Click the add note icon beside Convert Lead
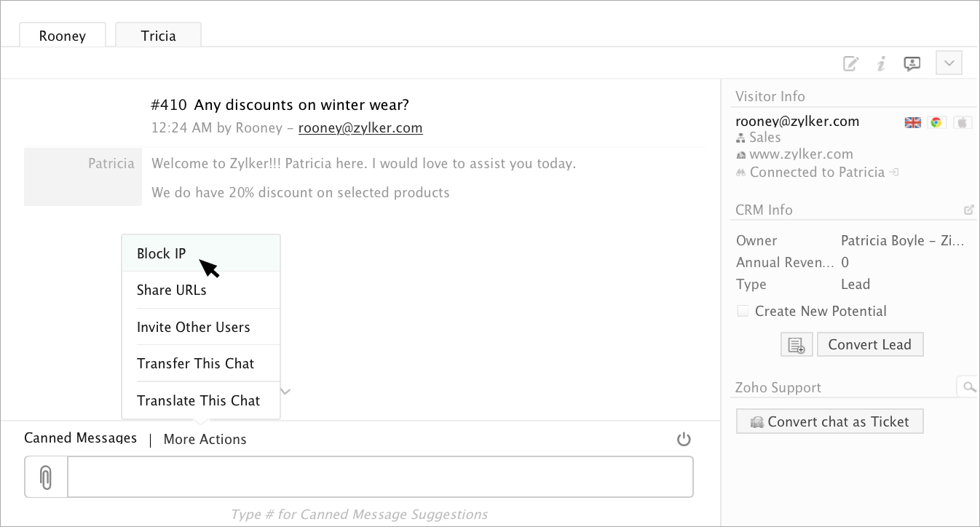Screen dimensions: 980x527 797,345
